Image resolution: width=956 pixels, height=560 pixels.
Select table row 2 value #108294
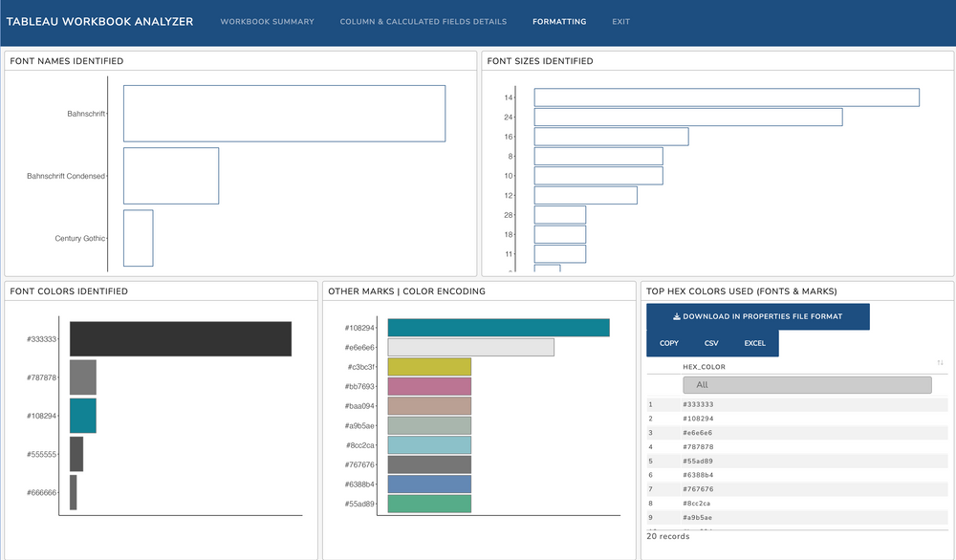point(698,419)
